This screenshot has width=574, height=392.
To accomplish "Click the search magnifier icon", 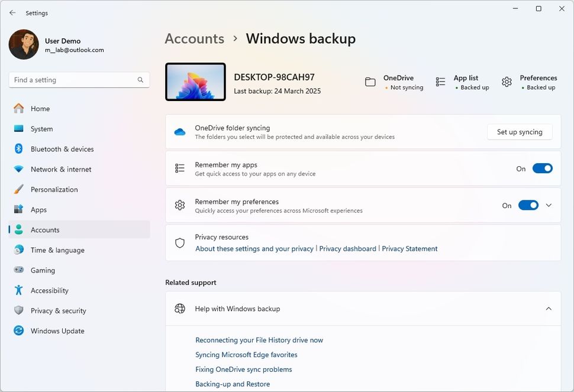I will (140, 80).
